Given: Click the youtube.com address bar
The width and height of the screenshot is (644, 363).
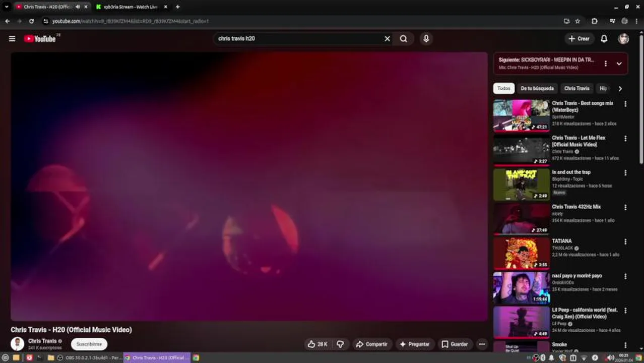Looking at the screenshot, I should [302, 21].
